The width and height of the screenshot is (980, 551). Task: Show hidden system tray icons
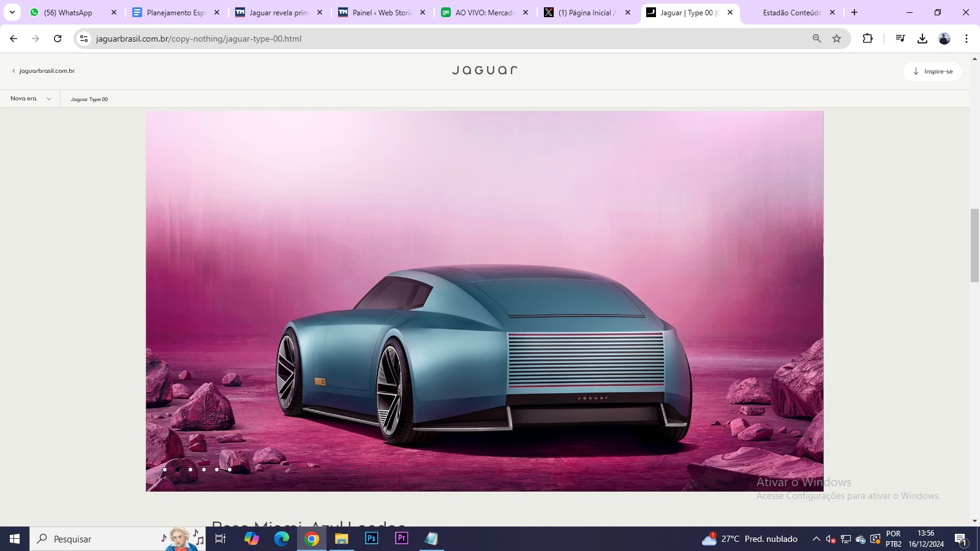(x=816, y=539)
